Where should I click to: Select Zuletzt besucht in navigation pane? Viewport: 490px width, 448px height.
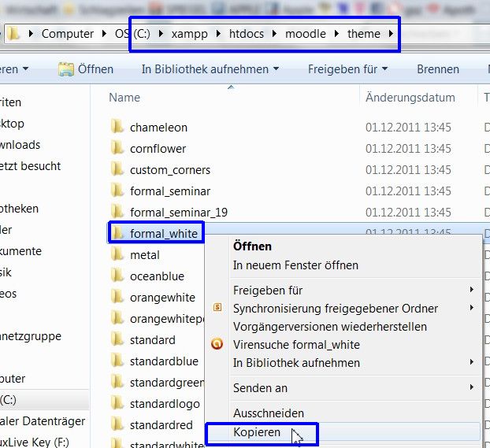(x=30, y=166)
